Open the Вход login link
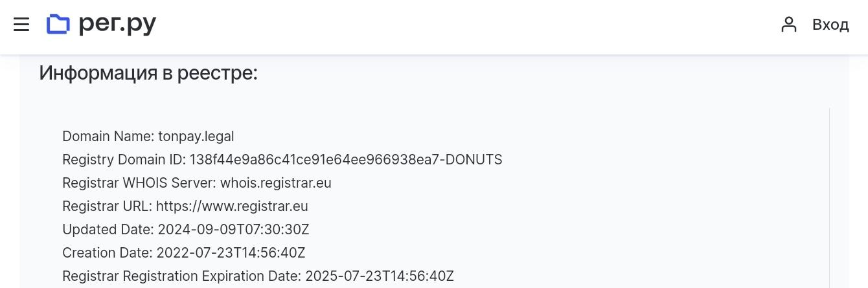This screenshot has height=288, width=868. pos(830,25)
